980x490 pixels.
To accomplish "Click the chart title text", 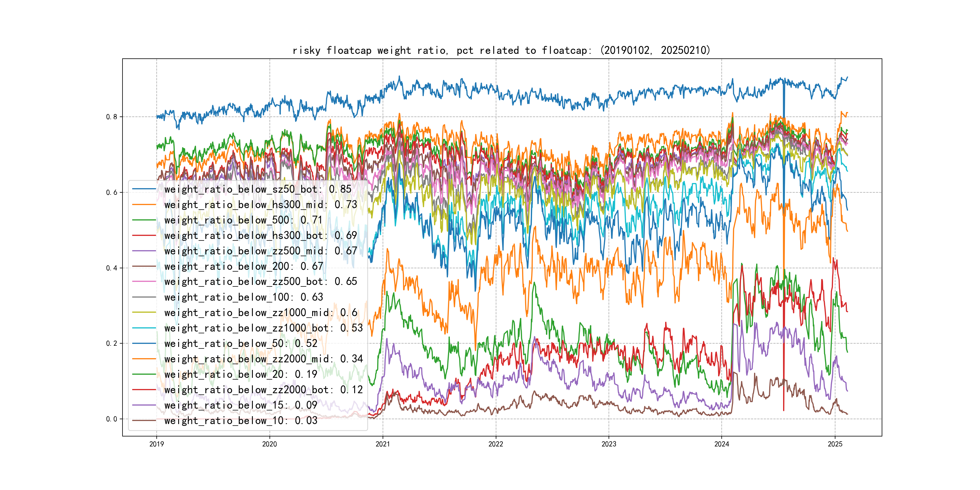I will 501,50.
